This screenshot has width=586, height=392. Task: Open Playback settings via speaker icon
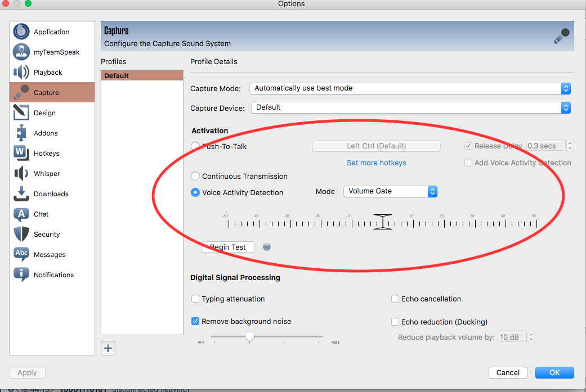[21, 72]
